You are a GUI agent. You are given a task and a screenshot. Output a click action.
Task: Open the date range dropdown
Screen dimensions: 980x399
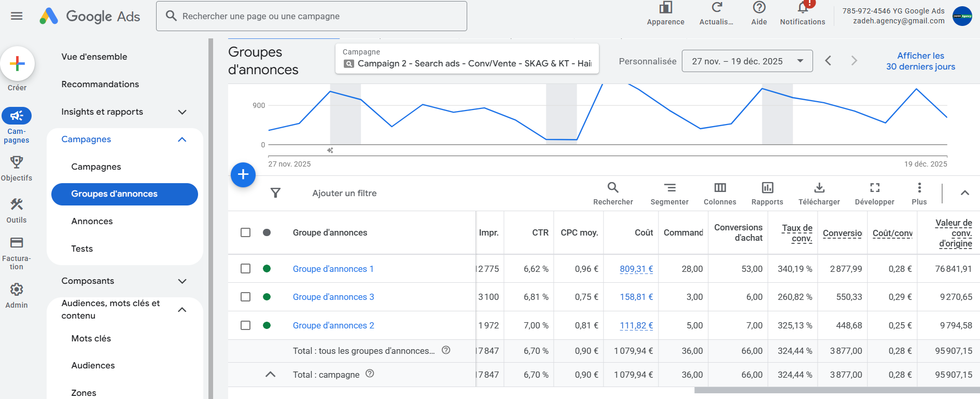point(747,61)
